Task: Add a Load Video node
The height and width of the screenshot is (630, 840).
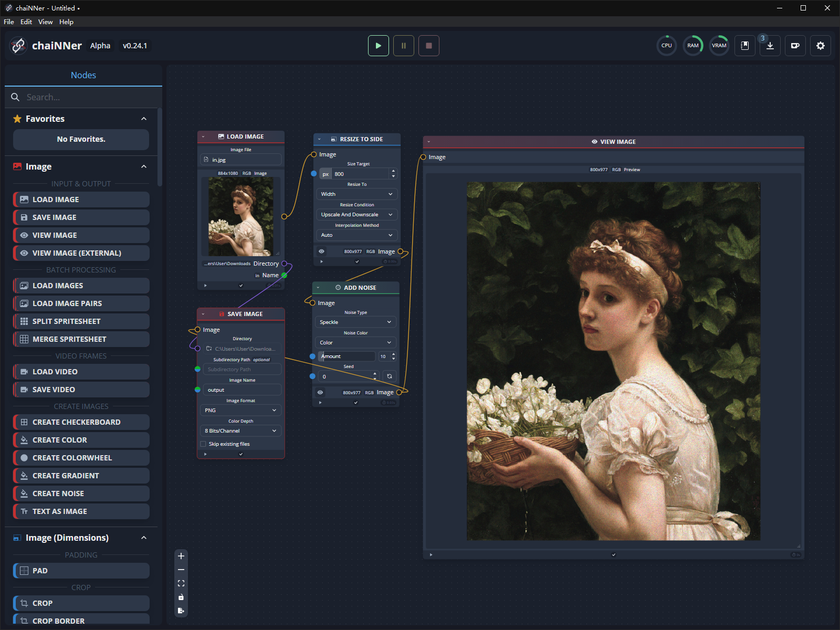Action: (81, 372)
